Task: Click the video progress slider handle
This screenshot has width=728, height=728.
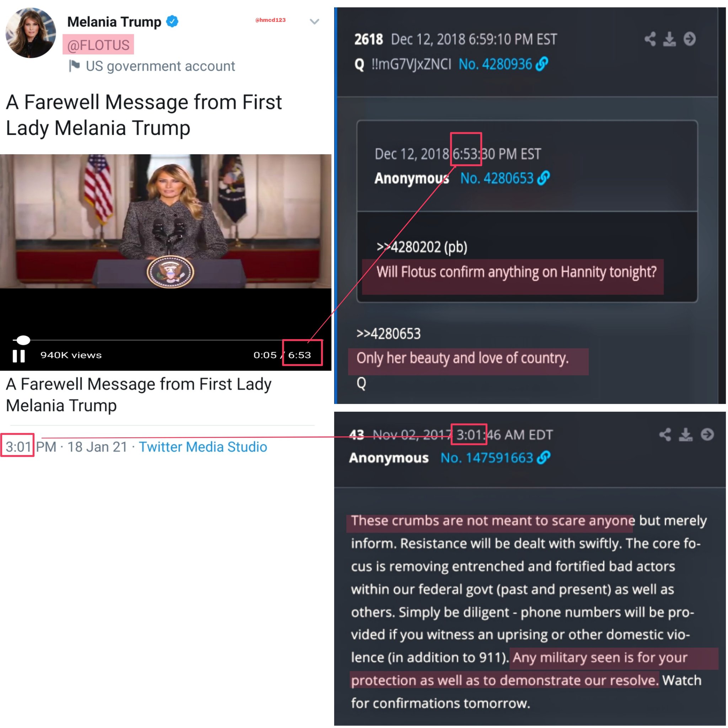Action: point(23,340)
